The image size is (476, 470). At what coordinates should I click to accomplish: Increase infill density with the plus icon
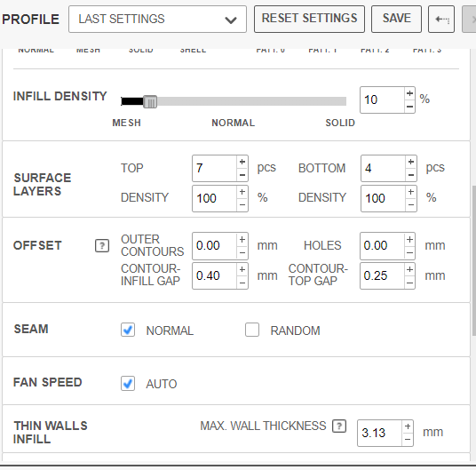tap(409, 93)
